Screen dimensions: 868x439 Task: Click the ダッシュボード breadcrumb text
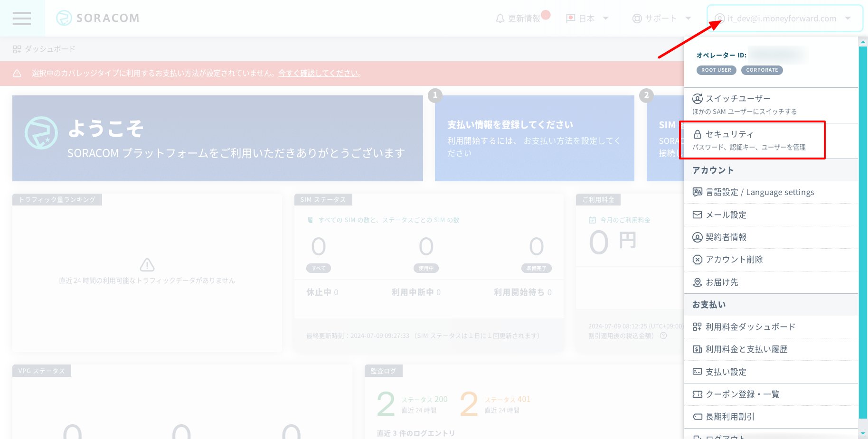[50, 49]
